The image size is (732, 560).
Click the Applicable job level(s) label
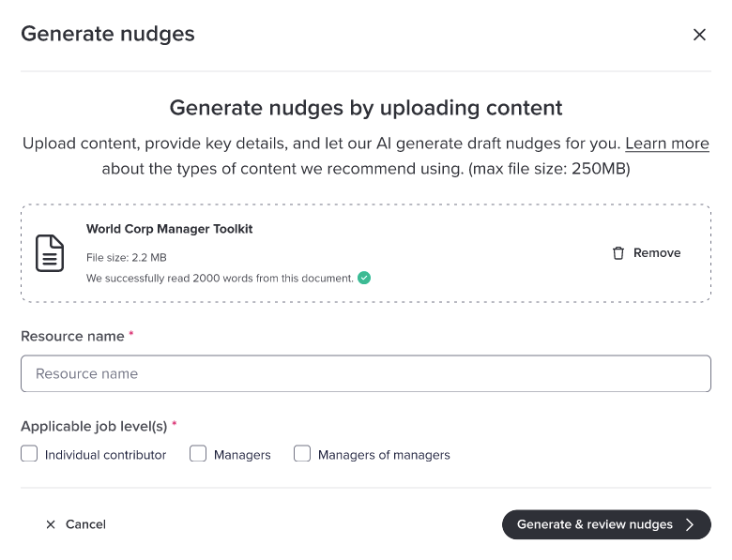(94, 426)
